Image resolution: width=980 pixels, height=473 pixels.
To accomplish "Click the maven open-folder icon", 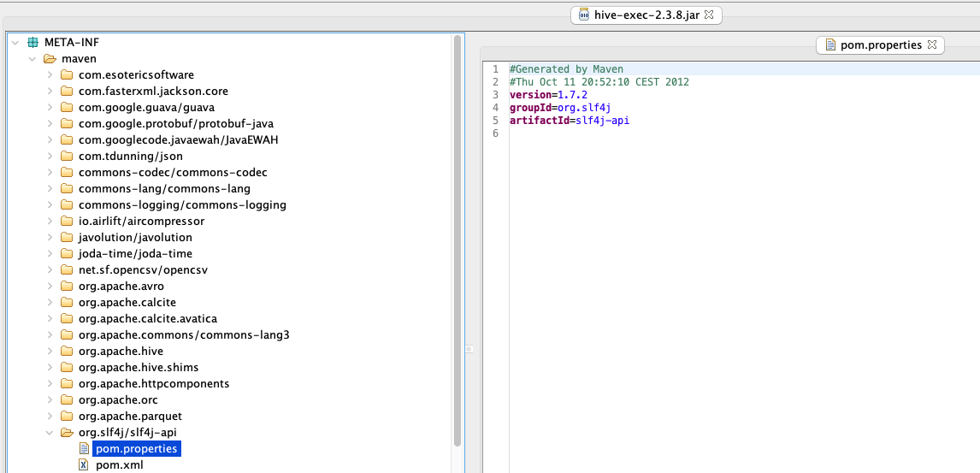I will (50, 59).
